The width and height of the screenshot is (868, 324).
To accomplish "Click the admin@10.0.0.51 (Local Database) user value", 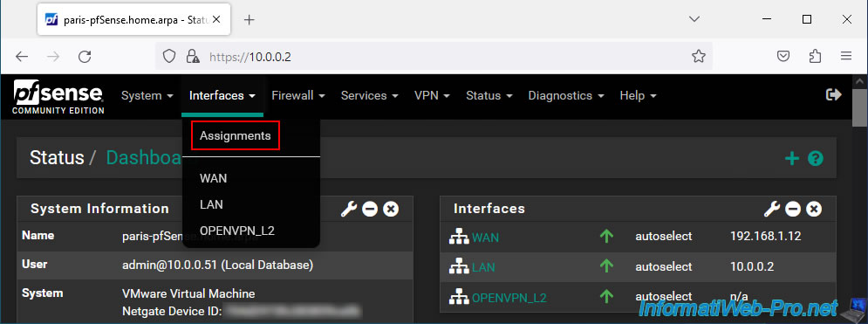I will 217,265.
